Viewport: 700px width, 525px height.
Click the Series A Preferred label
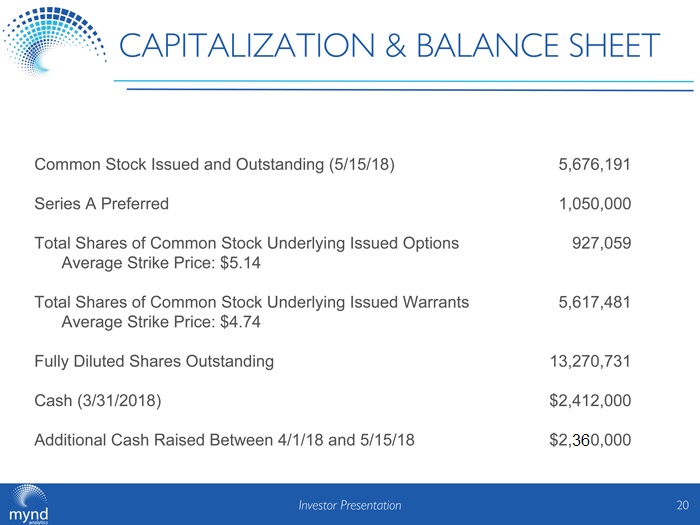(x=102, y=203)
